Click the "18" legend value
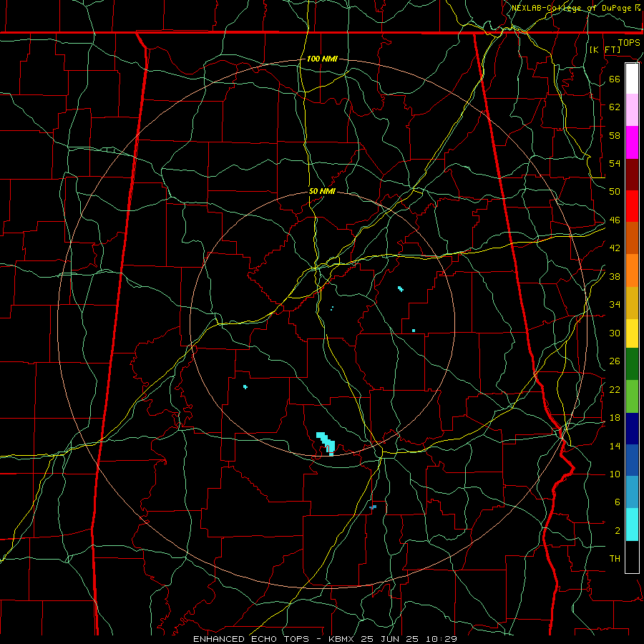 615,418
